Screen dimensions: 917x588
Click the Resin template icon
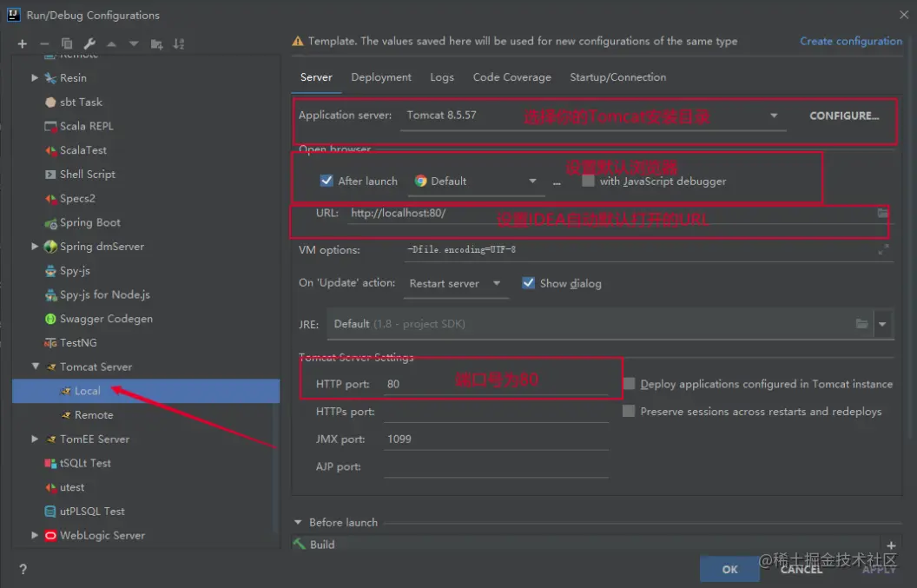click(x=51, y=78)
